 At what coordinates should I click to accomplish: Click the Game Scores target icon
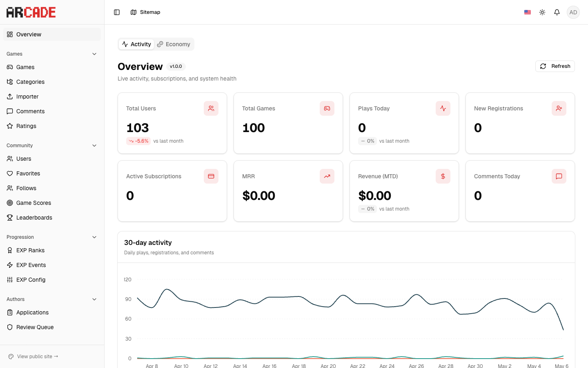(x=10, y=203)
